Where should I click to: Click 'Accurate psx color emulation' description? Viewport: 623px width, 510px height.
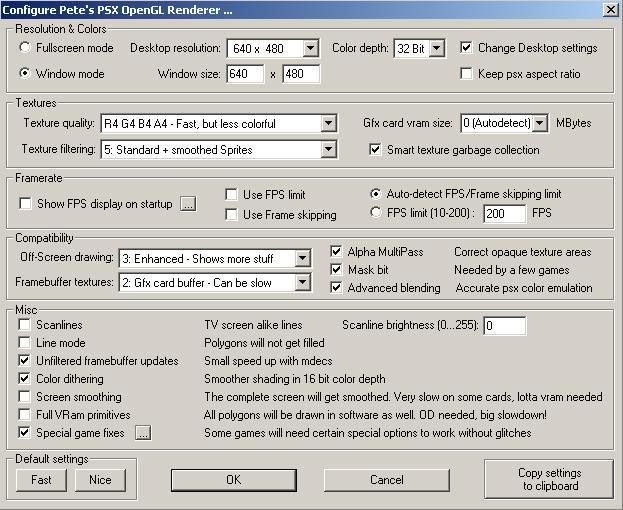click(524, 288)
